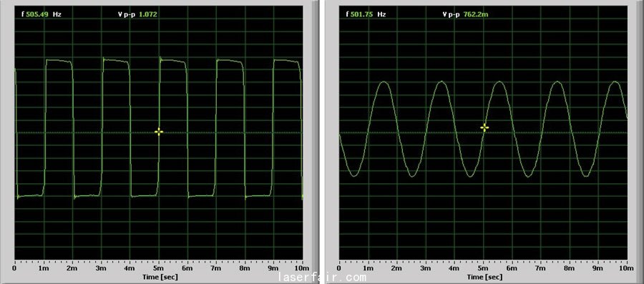644x284 pixels.
Task: Click 0 tick on left plot time axis
Action: 15,268
